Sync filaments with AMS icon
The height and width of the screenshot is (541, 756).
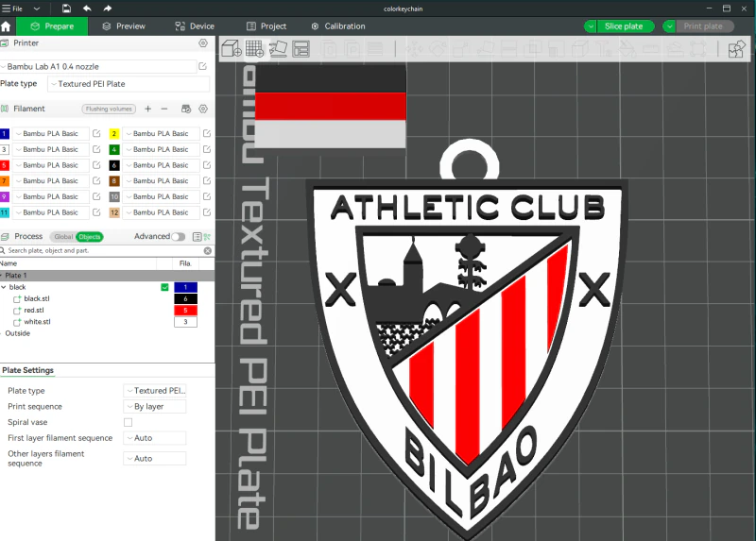pos(186,109)
